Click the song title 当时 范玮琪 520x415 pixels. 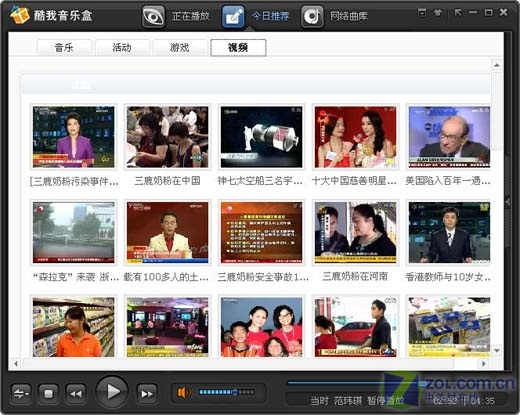click(x=336, y=400)
